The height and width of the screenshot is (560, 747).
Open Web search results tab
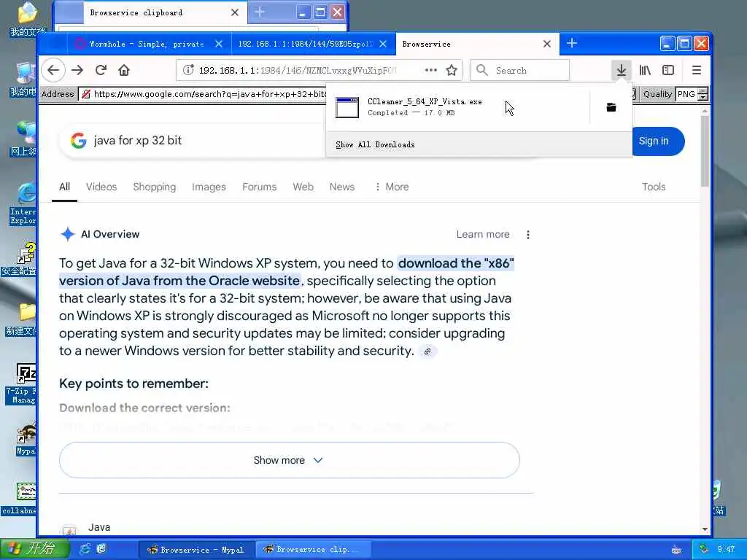(303, 187)
